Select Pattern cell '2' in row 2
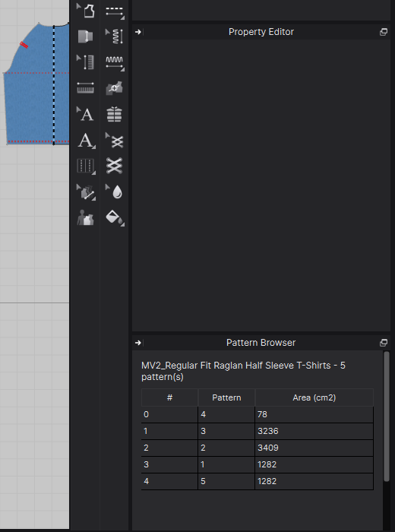 226,448
